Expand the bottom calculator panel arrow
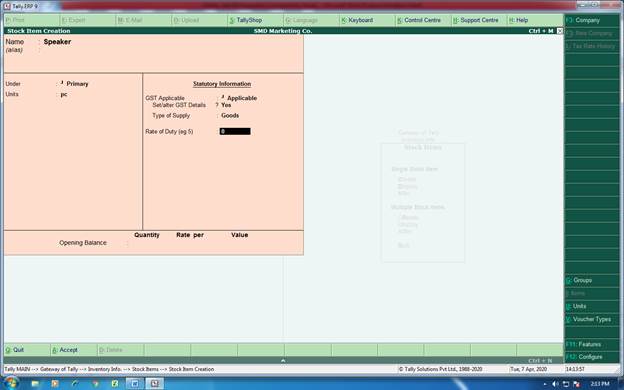Image resolution: width=624 pixels, height=390 pixels. pos(283,360)
